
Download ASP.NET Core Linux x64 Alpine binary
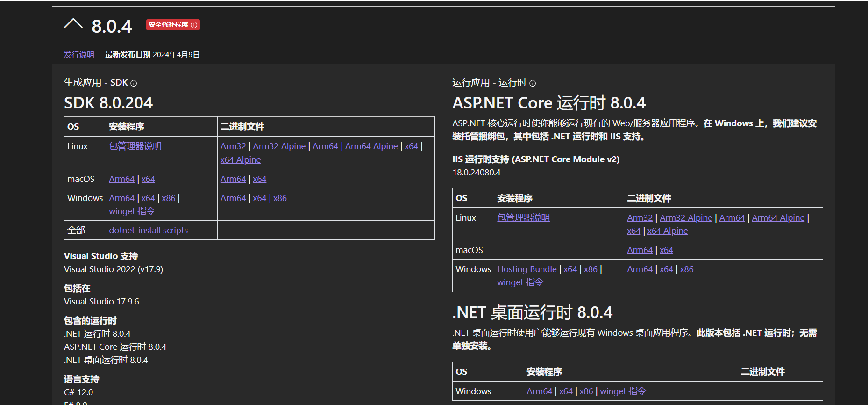pyautogui.click(x=668, y=231)
